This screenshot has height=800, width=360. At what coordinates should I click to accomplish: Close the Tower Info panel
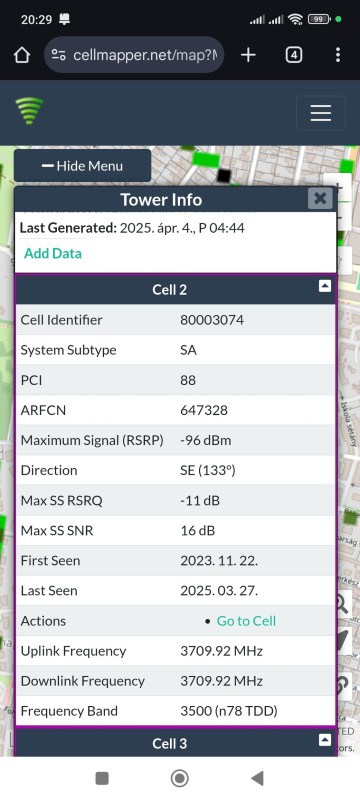click(x=320, y=198)
